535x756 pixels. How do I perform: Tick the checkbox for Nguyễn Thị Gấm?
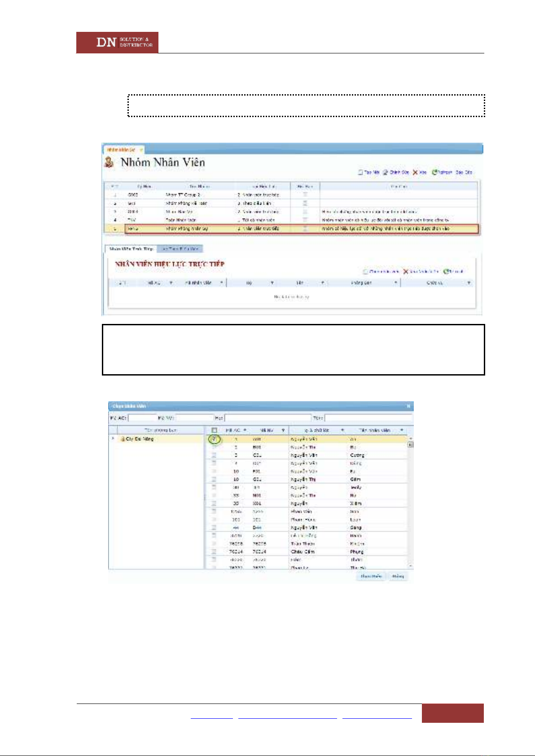click(214, 479)
